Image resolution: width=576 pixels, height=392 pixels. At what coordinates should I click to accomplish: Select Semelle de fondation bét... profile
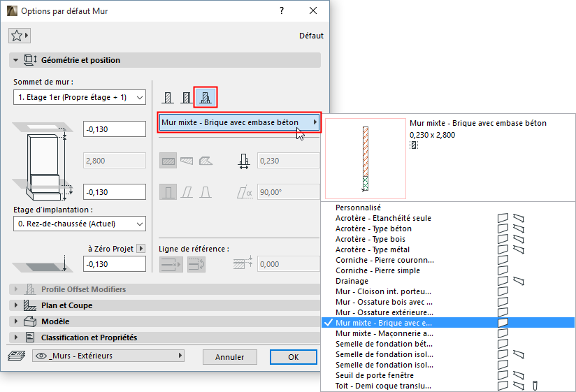tap(448, 344)
